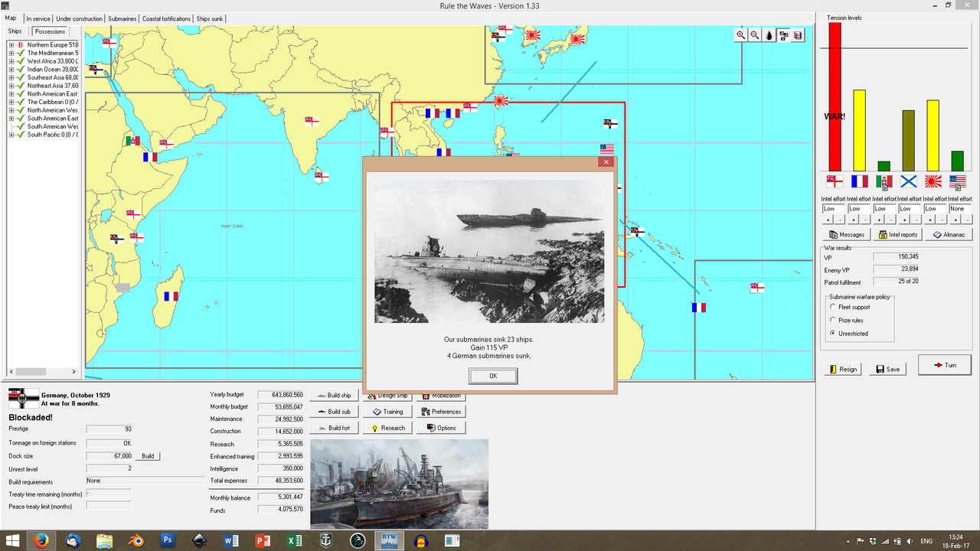Open the Ships sunk tab
The height and width of the screenshot is (551, 980).
click(x=208, y=18)
